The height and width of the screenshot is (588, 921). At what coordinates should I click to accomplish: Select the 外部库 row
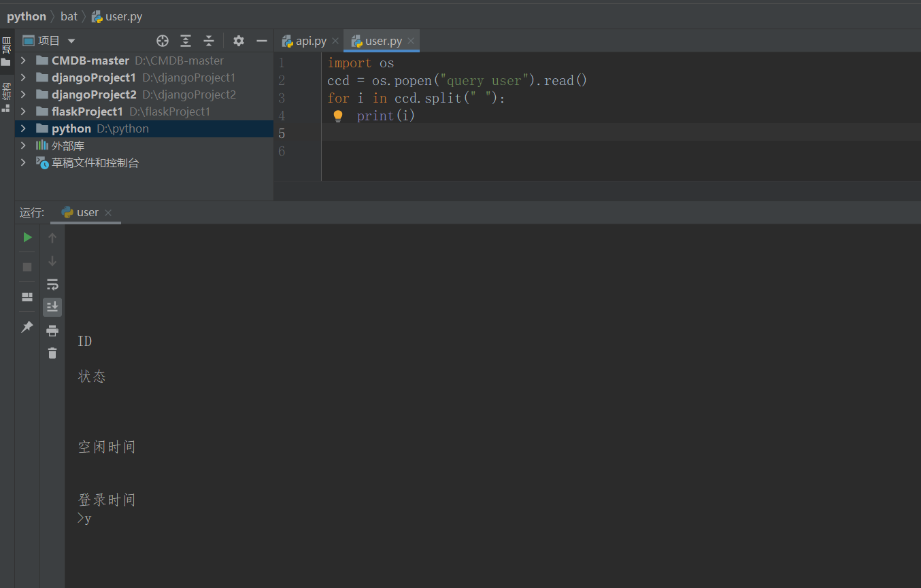pyautogui.click(x=144, y=145)
